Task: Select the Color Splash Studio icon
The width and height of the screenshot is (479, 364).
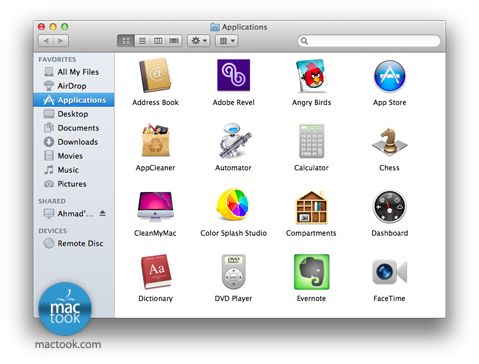Action: point(233,205)
